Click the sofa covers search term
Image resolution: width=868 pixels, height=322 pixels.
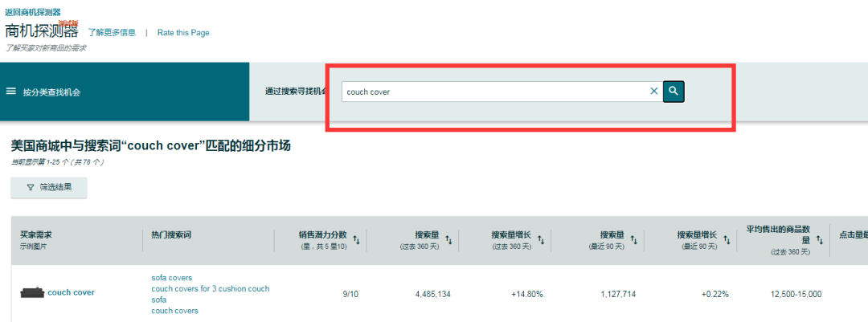172,278
